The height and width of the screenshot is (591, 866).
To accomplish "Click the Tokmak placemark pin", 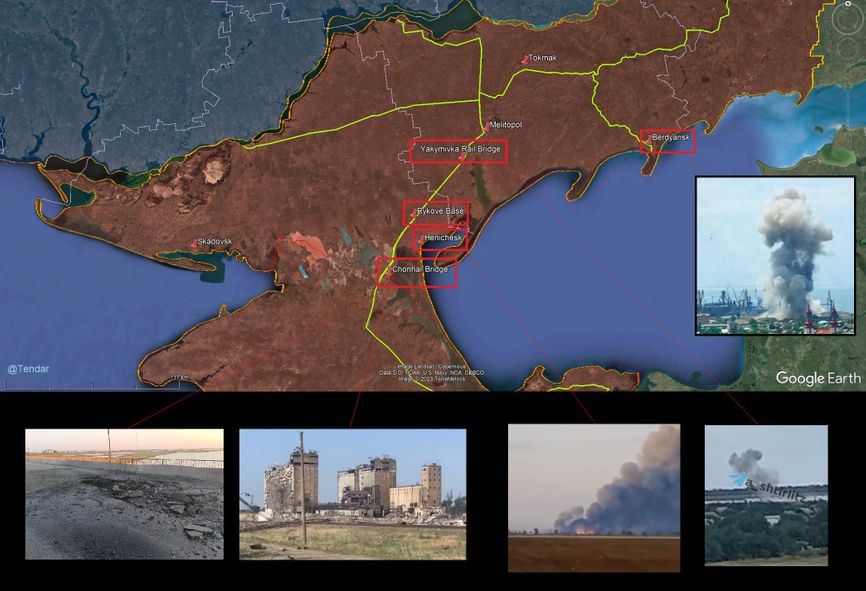I will tap(525, 61).
